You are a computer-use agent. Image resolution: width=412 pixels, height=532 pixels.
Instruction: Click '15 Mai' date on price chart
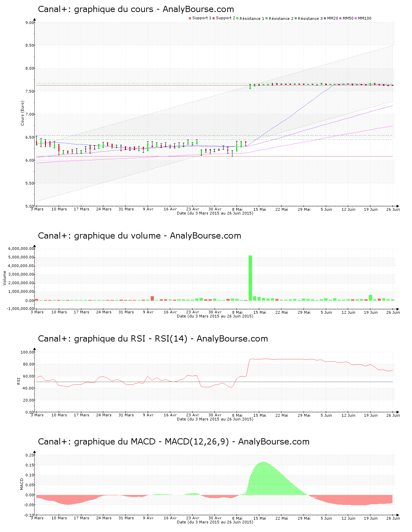(260, 209)
